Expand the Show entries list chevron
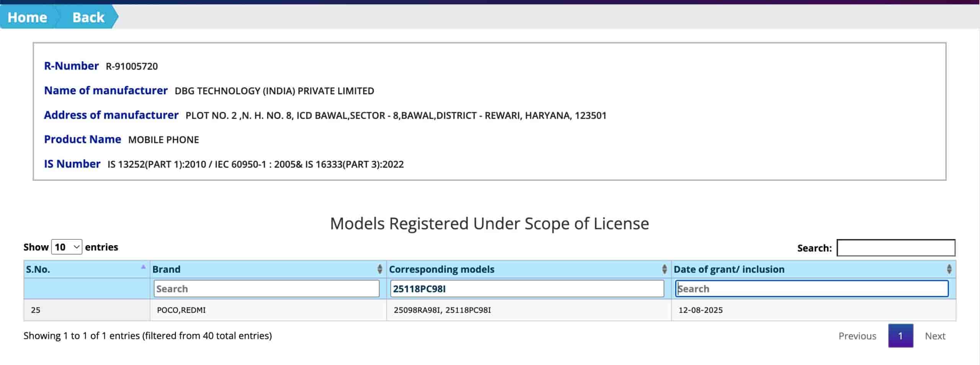The width and height of the screenshot is (980, 365). (x=76, y=246)
